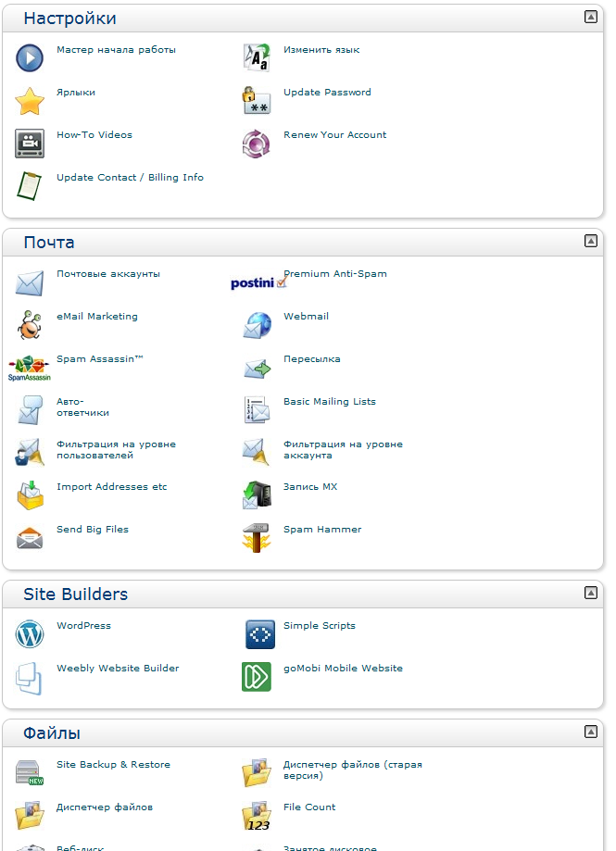Screen dimensions: 616x851
Task: Open the How-To Videos link
Action: (x=94, y=135)
